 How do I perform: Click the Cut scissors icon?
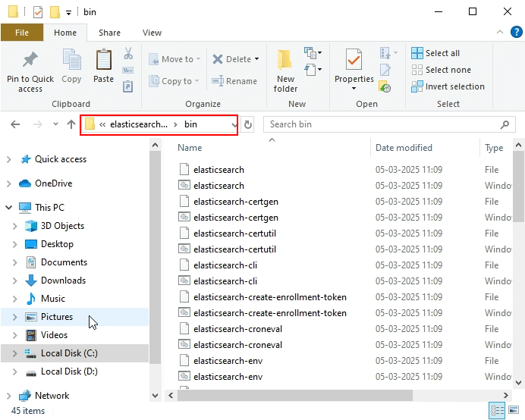point(128,54)
